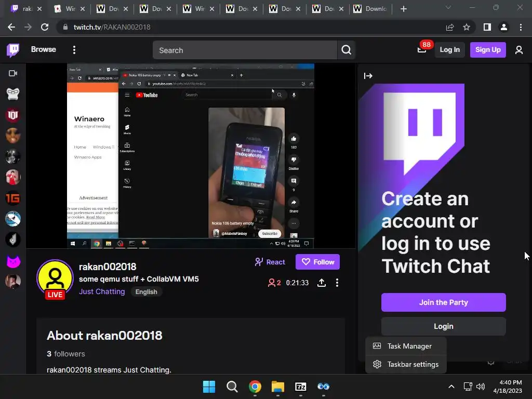The height and width of the screenshot is (399, 532).
Task: Open Chrome three-dot menu
Action: [521, 27]
